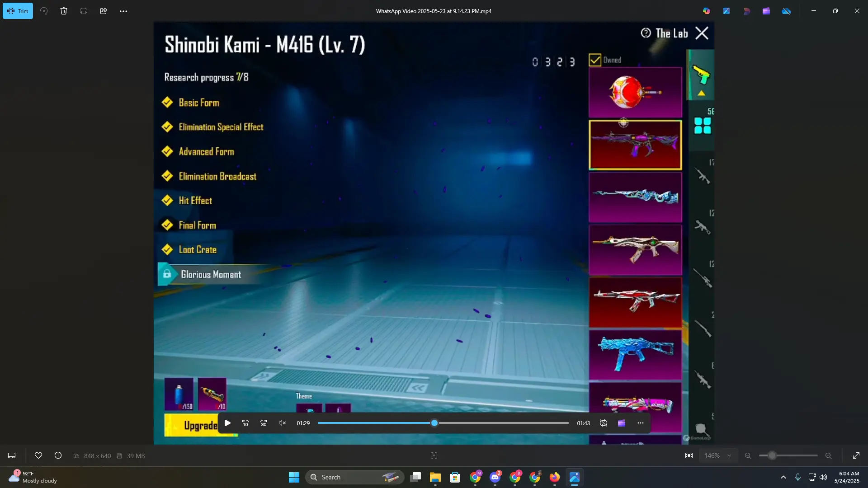Open Firefox from the taskbar

coord(555,477)
